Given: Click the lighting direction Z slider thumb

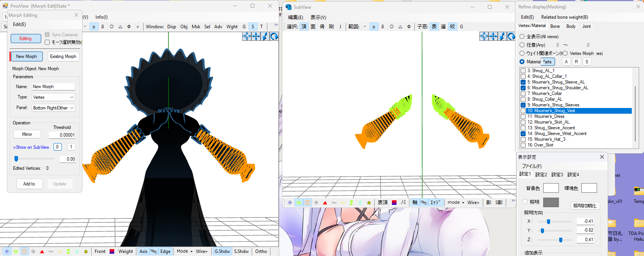Looking at the screenshot, I should coord(561,240).
